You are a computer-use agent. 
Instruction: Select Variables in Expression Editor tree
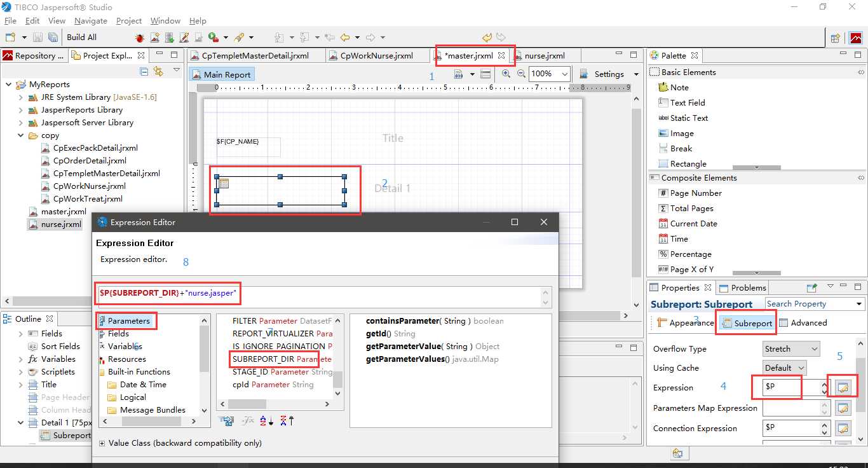[x=124, y=346]
